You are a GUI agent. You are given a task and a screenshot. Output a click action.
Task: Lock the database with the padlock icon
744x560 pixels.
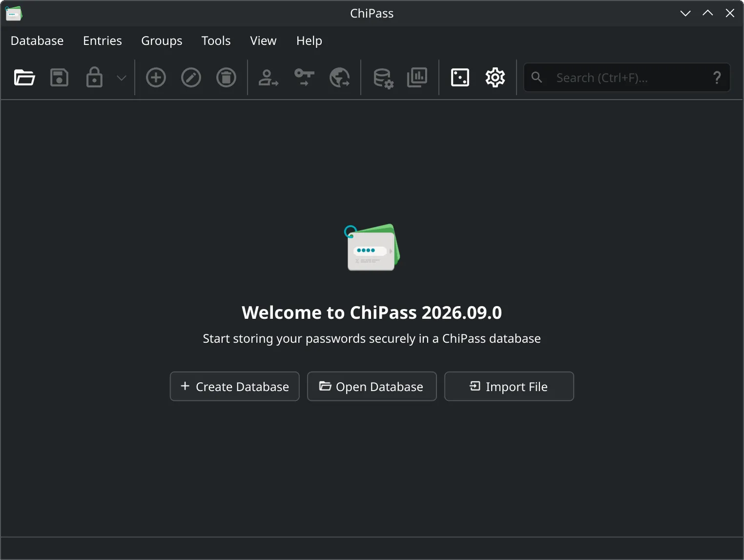click(94, 77)
